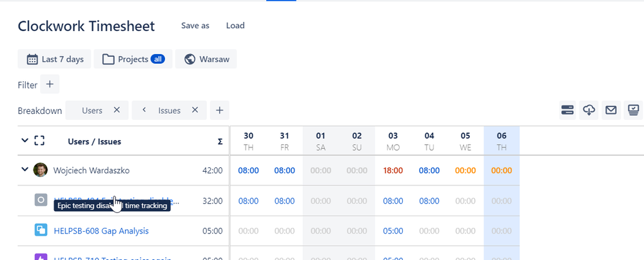The width and height of the screenshot is (644, 260).
Task: Open the row density view options icon
Action: click(x=567, y=110)
